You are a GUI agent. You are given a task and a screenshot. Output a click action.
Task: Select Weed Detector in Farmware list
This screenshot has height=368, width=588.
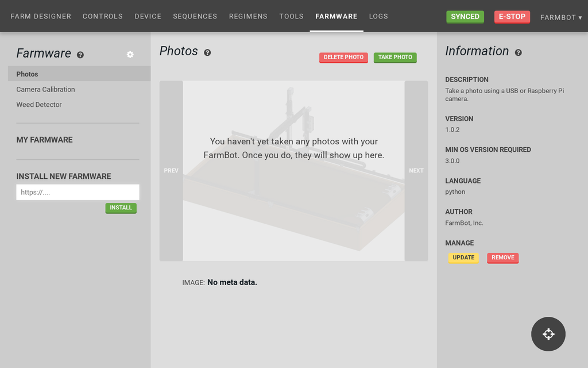click(x=39, y=105)
